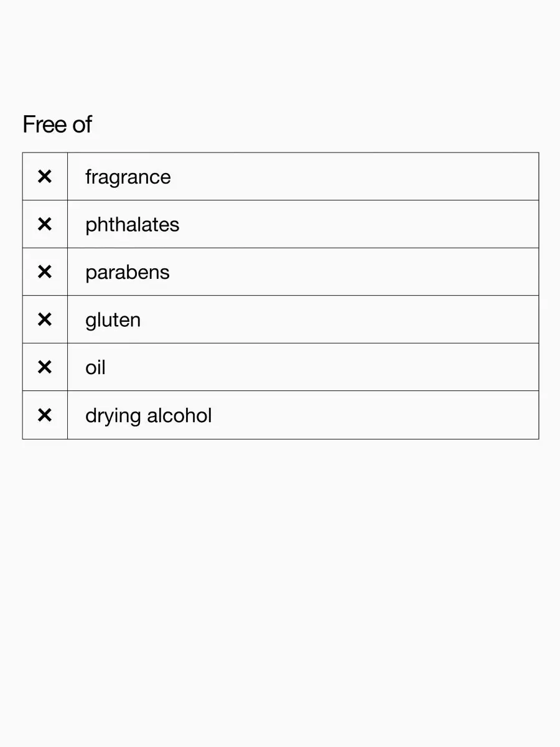The width and height of the screenshot is (560, 747).
Task: Select the "oil" text label
Action: (x=95, y=367)
